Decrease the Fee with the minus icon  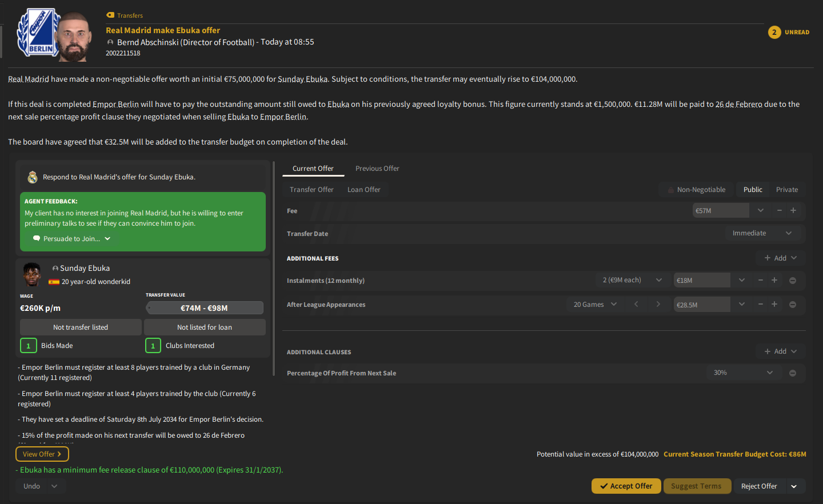pyautogui.click(x=779, y=211)
